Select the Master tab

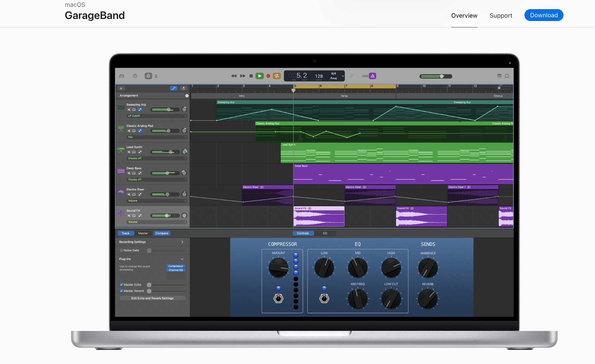pos(143,233)
